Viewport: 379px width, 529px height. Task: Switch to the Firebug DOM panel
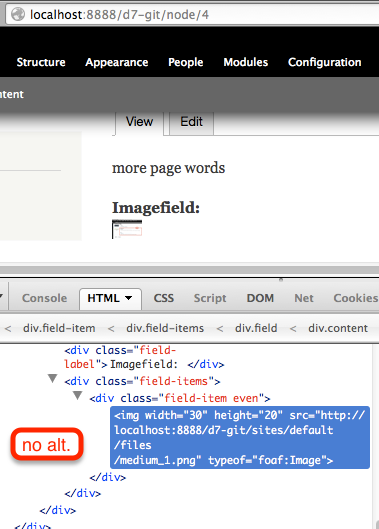(260, 298)
